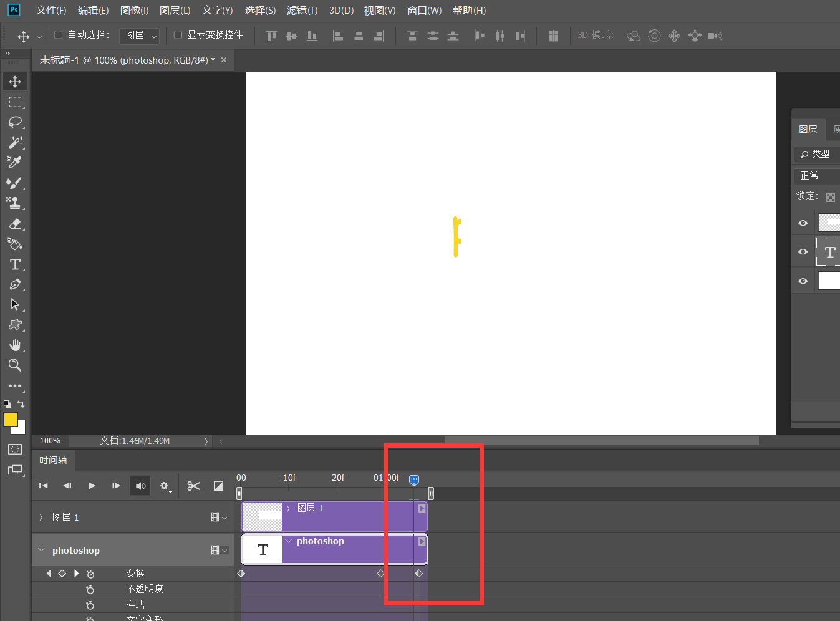Switch to the 时间轴 panel tab

(53, 460)
